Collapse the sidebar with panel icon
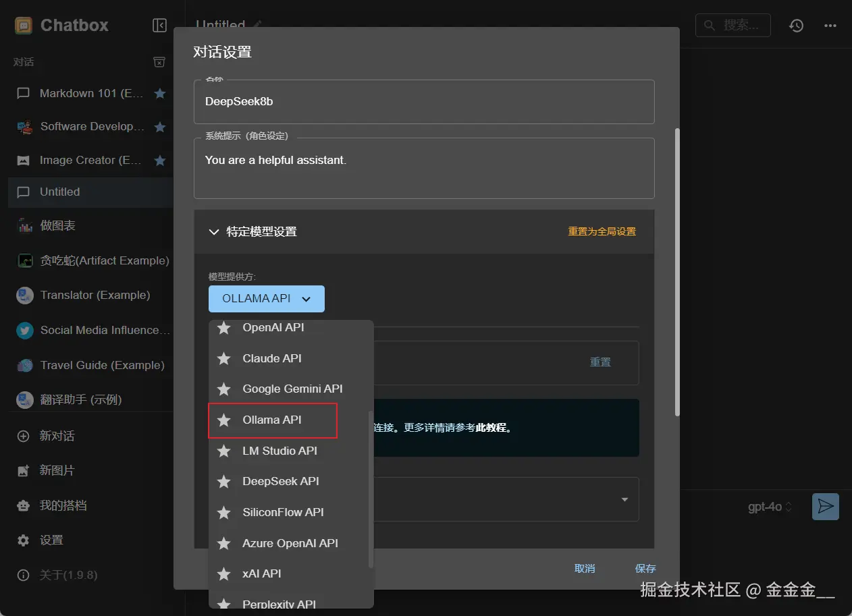852x616 pixels. (x=159, y=26)
